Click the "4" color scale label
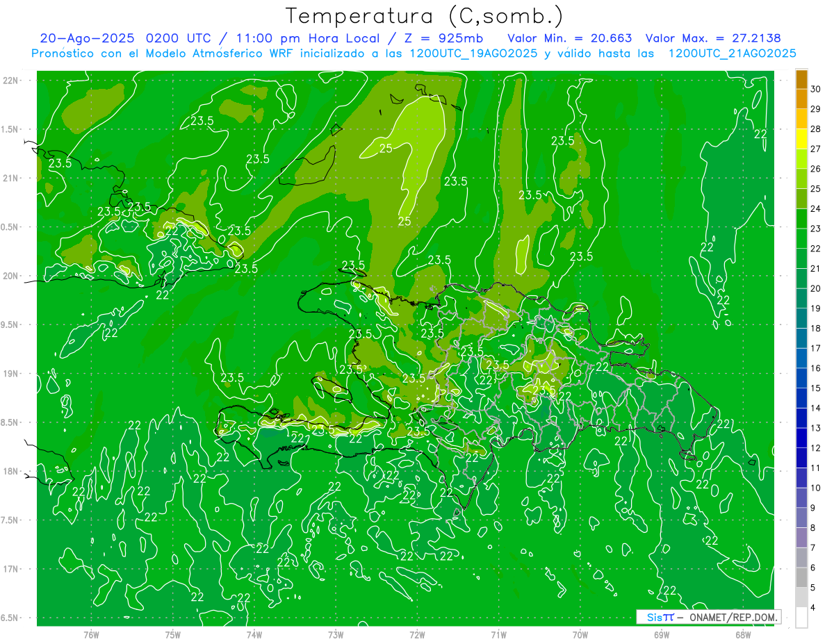This screenshot has height=644, width=834. pos(815,607)
